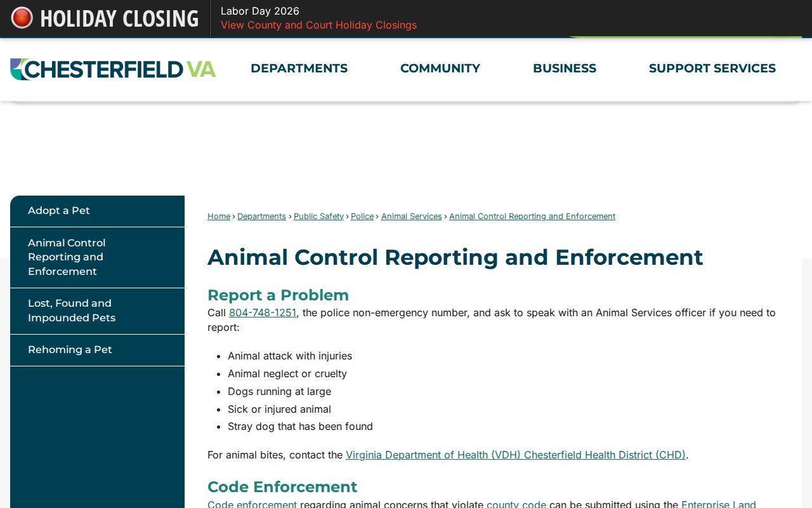Viewport: 812px width, 508px height.
Task: Go to Departments breadcrumb link
Action: [261, 217]
